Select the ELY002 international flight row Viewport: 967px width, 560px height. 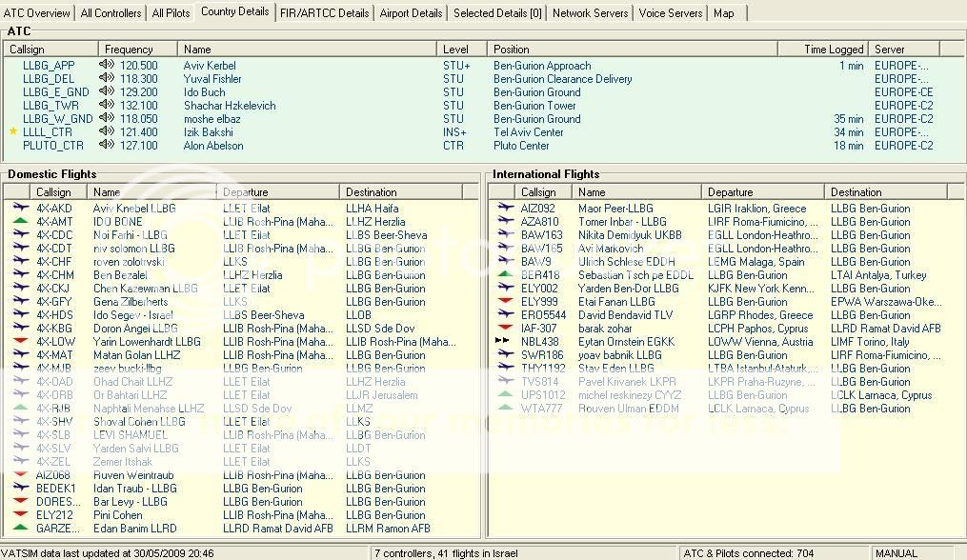point(539,289)
